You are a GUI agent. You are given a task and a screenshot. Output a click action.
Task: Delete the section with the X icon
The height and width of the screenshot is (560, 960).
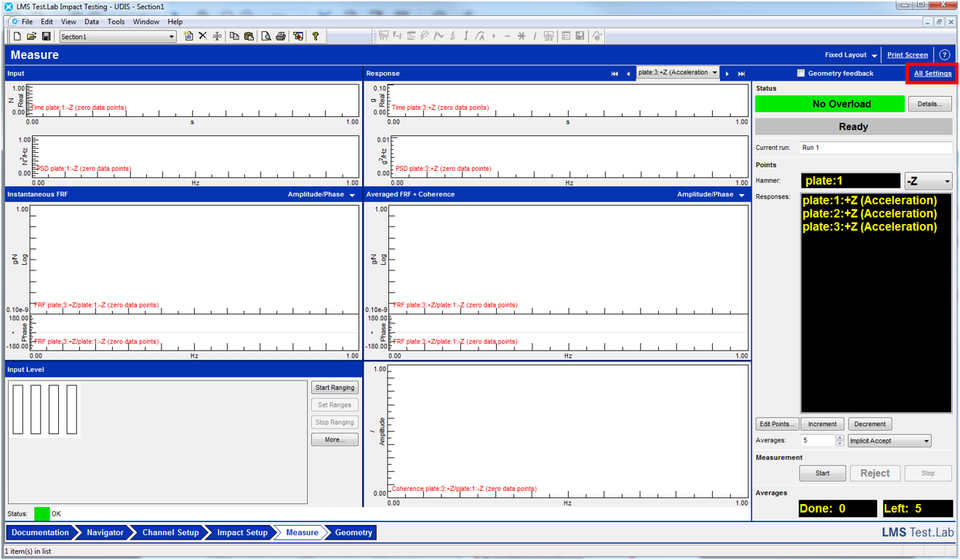tap(203, 36)
